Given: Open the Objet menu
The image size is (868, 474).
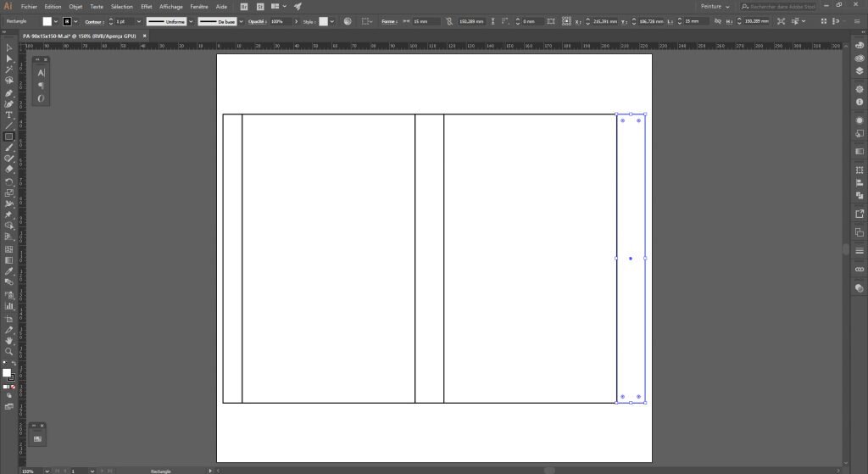Looking at the screenshot, I should point(77,6).
